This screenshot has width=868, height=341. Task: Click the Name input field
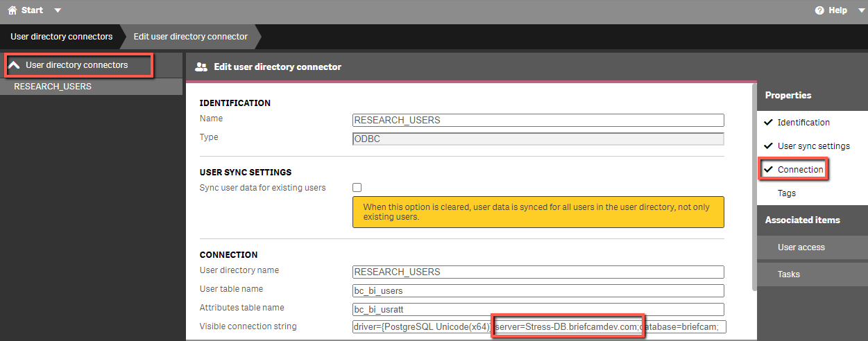tap(538, 120)
